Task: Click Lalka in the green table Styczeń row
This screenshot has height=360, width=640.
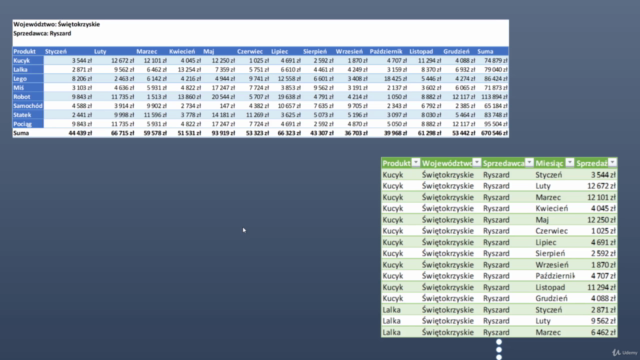Action: tap(391, 310)
